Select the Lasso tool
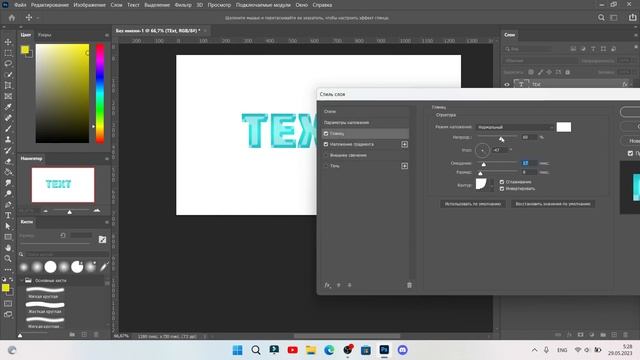Screen dimensions: 640x360 [8, 64]
